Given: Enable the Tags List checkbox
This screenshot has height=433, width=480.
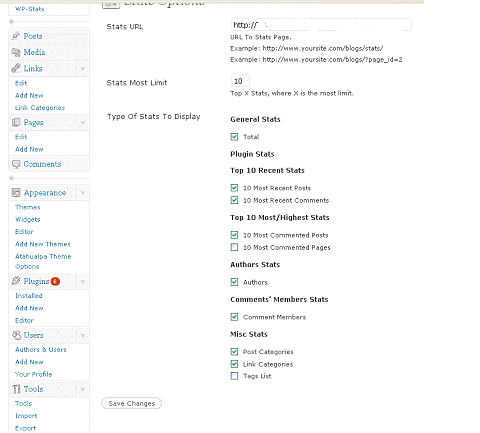Looking at the screenshot, I should tap(234, 376).
